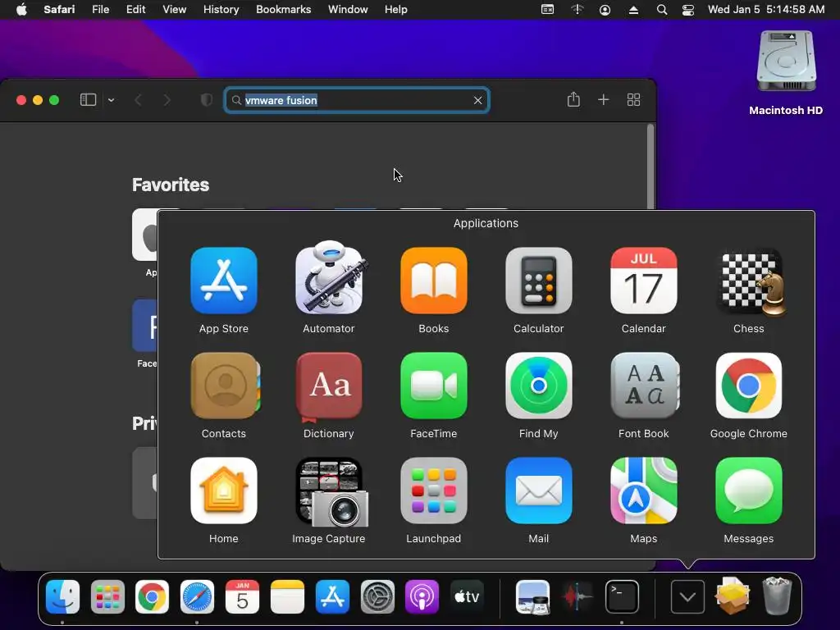Open the View menu
840x630 pixels.
pyautogui.click(x=174, y=10)
